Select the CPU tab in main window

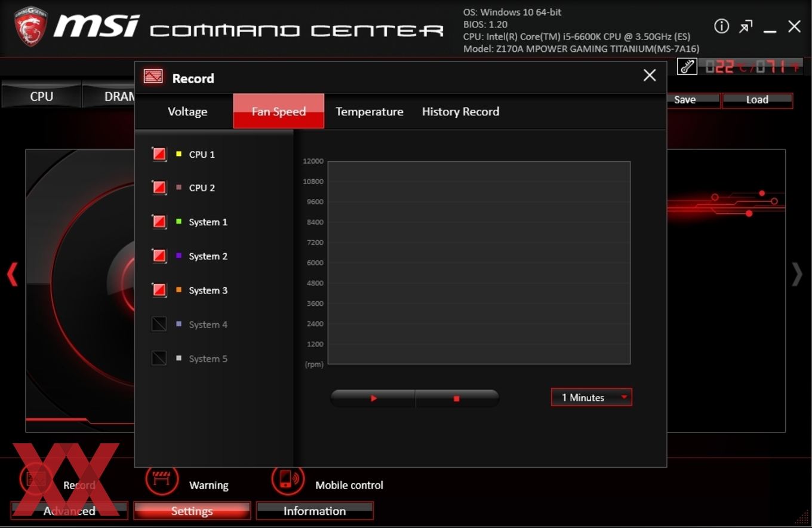pos(41,96)
